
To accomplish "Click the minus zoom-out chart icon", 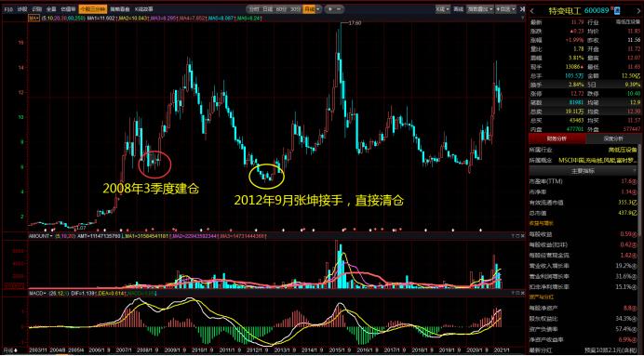I will pos(340,8).
